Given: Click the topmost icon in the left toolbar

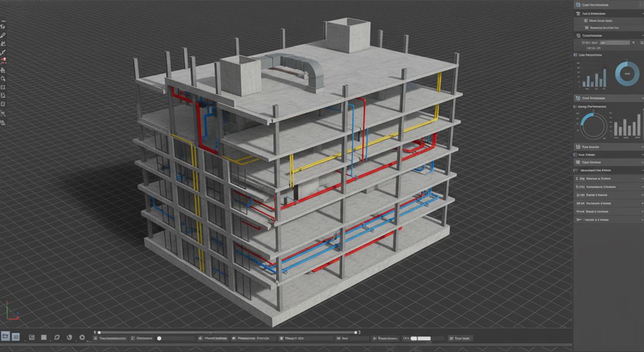Looking at the screenshot, I should pyautogui.click(x=4, y=27).
